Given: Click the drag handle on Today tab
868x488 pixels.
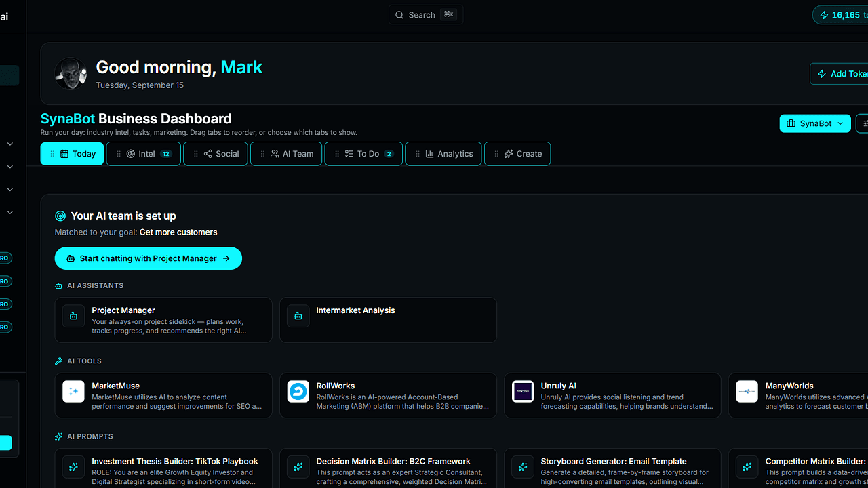Looking at the screenshot, I should tap(52, 154).
